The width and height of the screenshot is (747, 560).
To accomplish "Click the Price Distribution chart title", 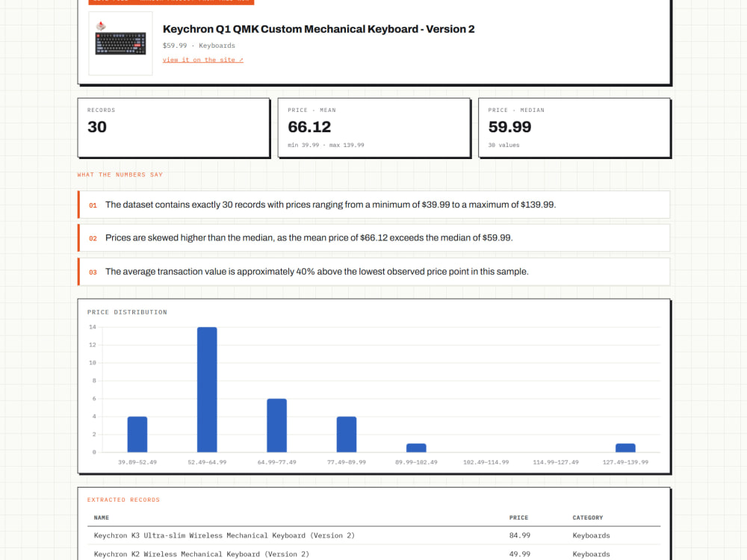I will pyautogui.click(x=127, y=312).
